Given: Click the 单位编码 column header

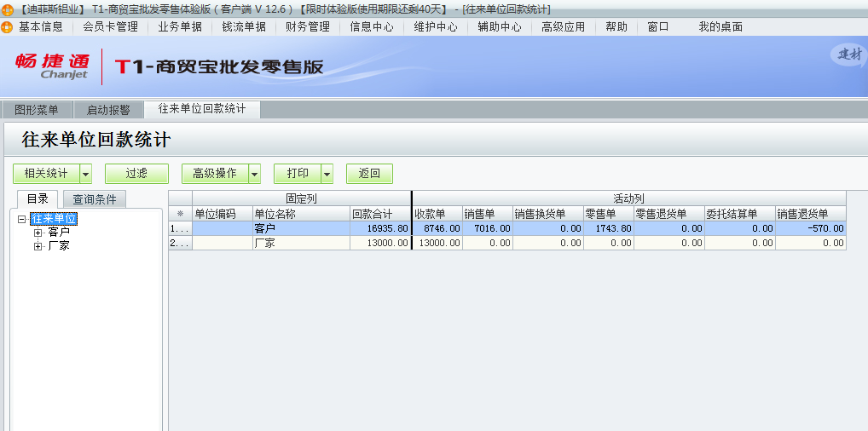Looking at the screenshot, I should click(223, 214).
